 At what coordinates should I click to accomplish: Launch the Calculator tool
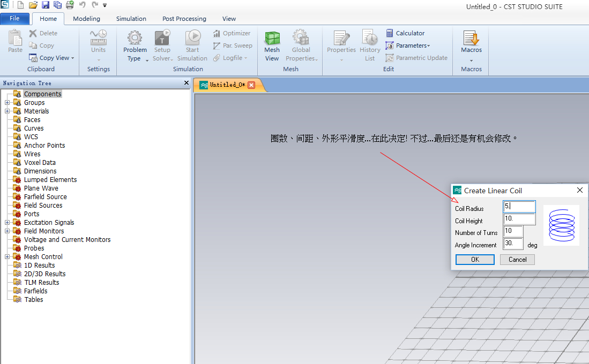point(405,33)
